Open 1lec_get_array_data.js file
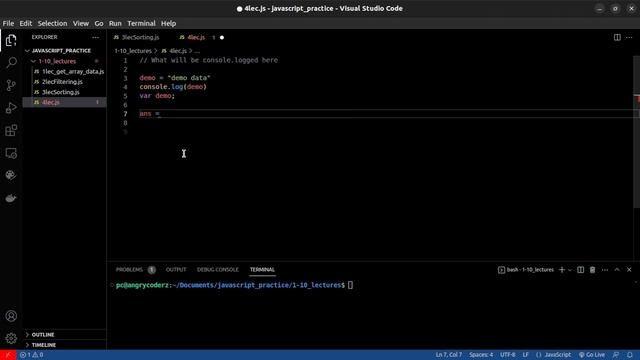Viewport: 640px width, 360px height. point(73,71)
